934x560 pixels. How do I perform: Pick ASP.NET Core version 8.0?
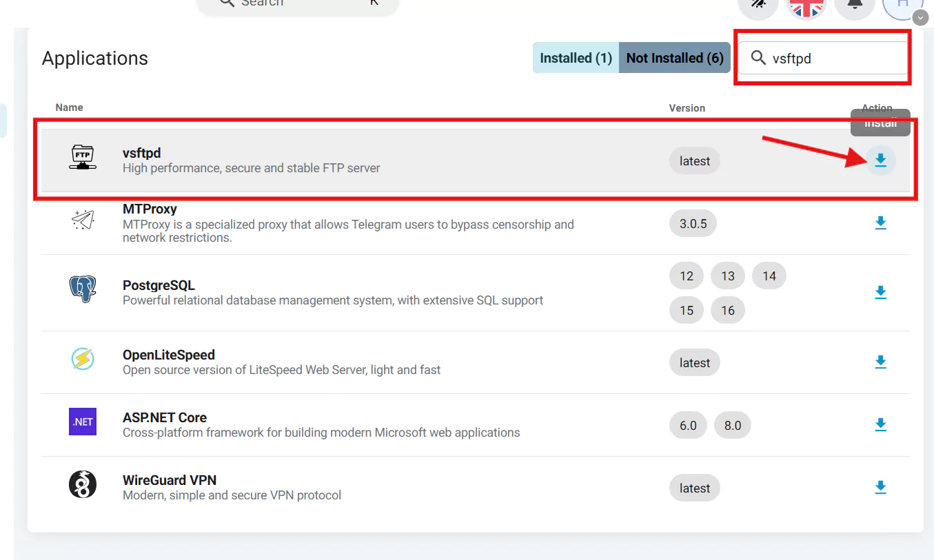(733, 426)
